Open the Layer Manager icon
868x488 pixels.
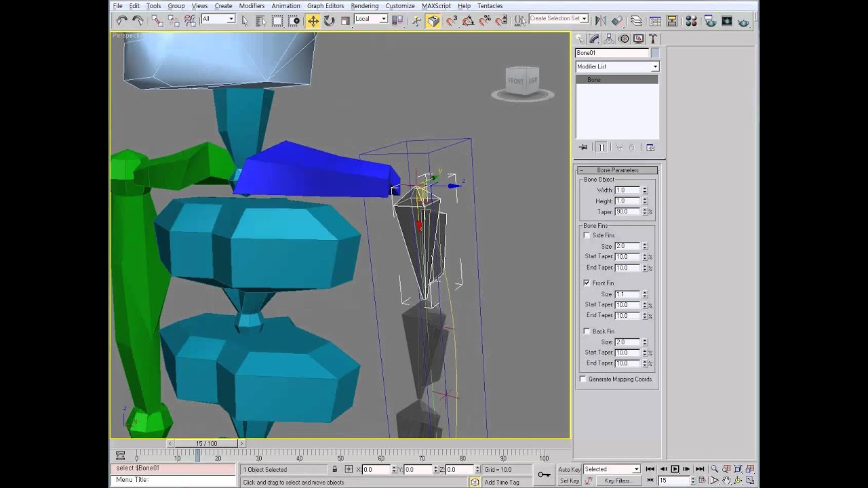point(636,21)
